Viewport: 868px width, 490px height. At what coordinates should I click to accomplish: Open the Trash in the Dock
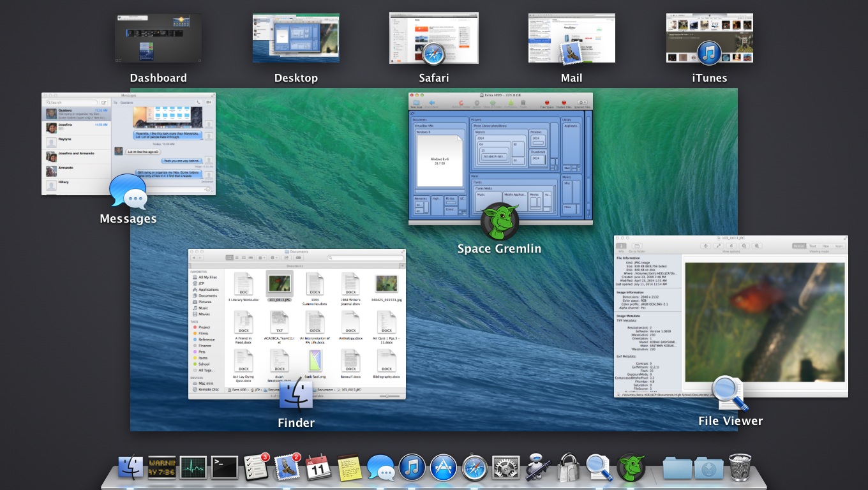[x=740, y=468]
